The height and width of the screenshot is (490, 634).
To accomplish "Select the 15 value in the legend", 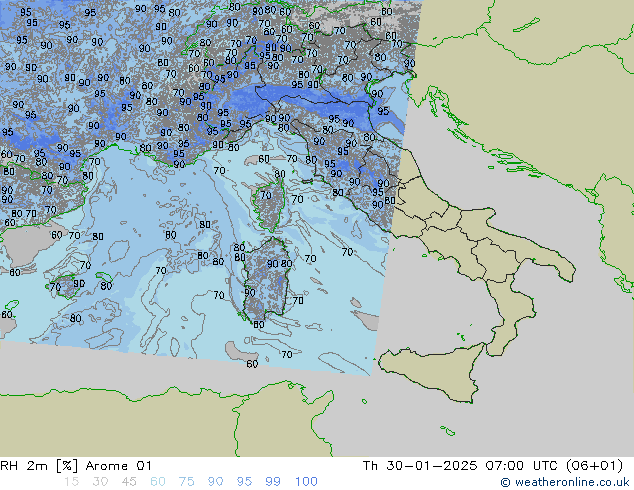I will 71,482.
